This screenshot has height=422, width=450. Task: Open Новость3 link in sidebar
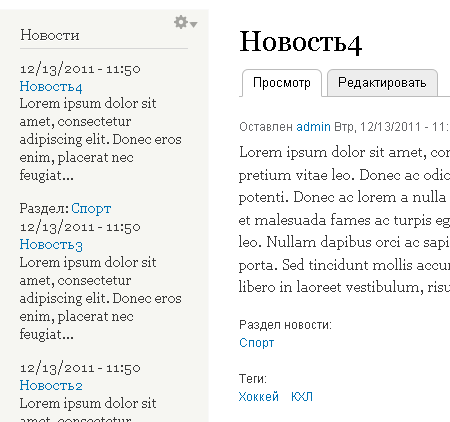click(51, 245)
